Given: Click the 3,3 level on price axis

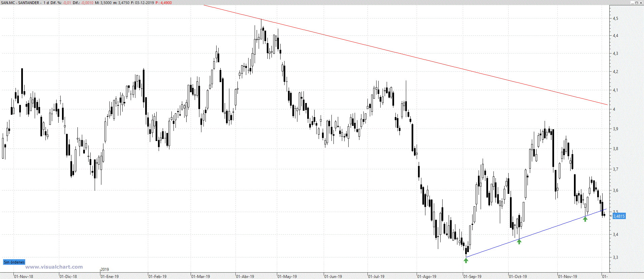Looking at the screenshot, I should (x=615, y=257).
